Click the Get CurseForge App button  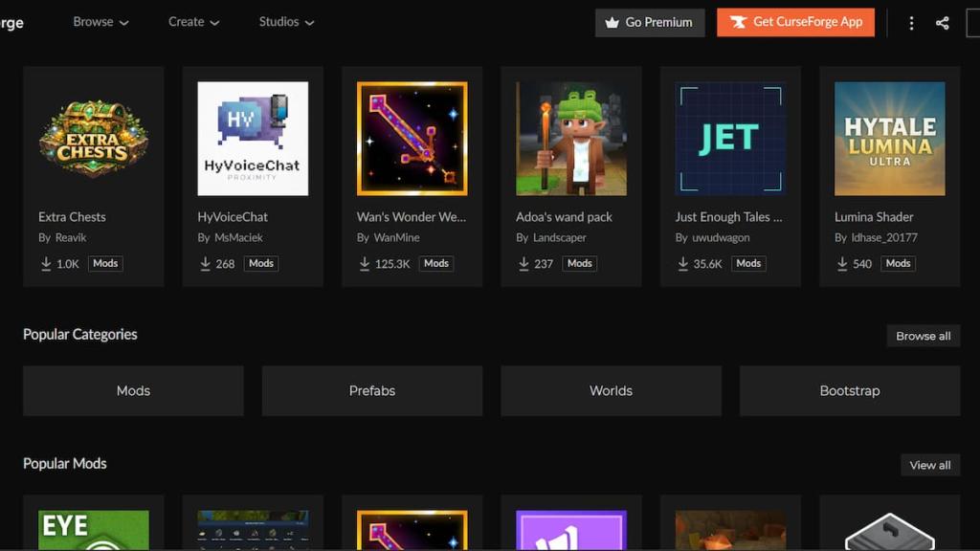[x=795, y=22]
